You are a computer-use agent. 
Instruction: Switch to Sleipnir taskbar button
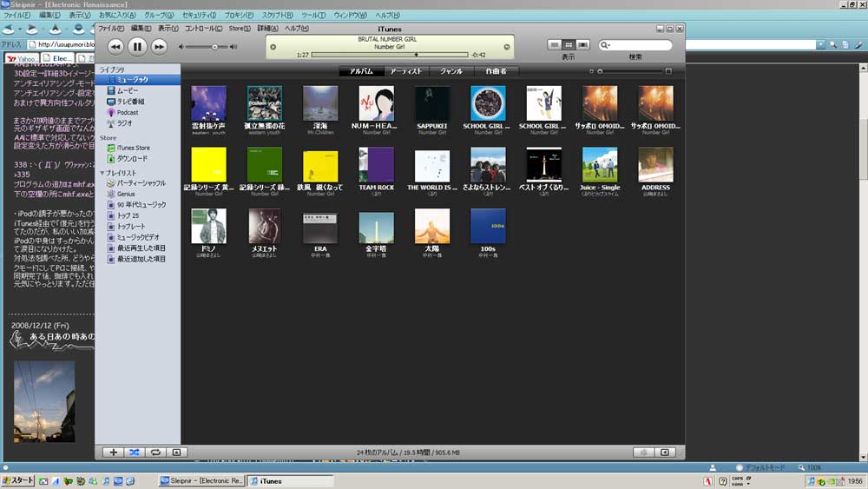point(202,480)
